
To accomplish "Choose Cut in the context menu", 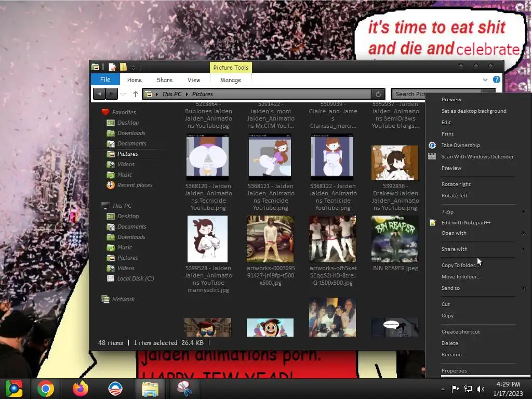I will click(445, 304).
